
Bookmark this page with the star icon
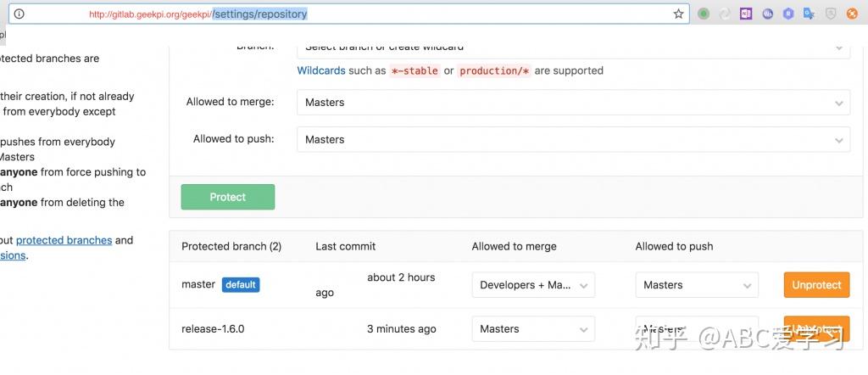[678, 14]
